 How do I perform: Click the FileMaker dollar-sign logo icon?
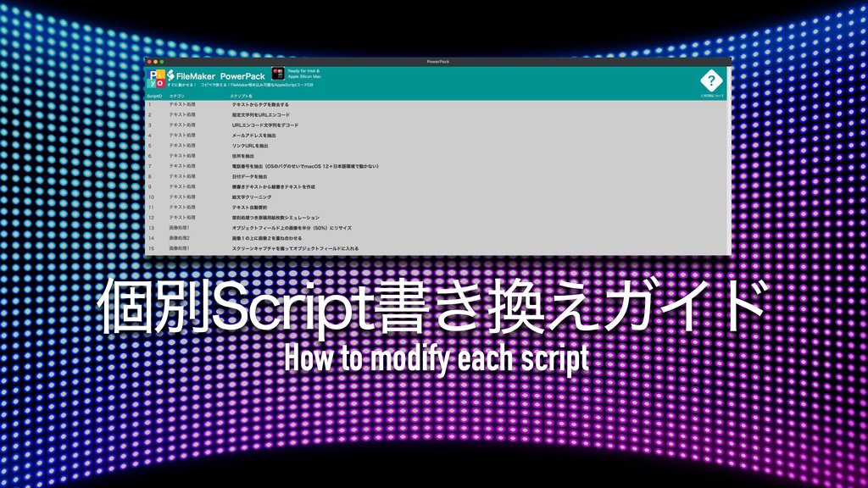(170, 74)
